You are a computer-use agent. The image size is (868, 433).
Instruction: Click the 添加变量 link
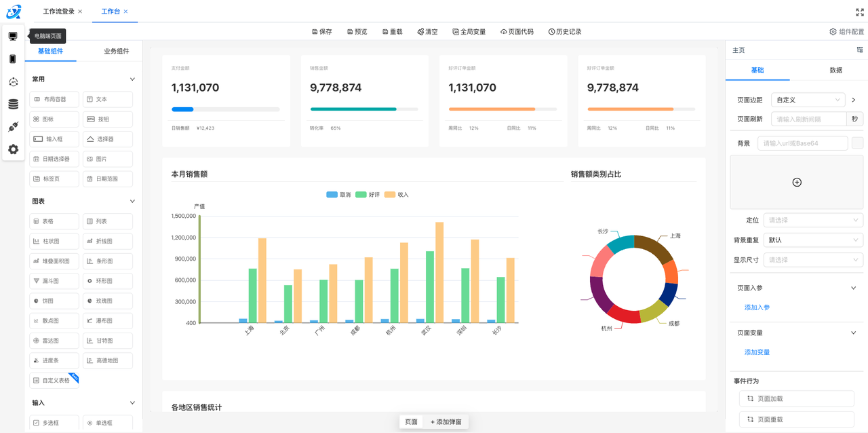point(757,352)
